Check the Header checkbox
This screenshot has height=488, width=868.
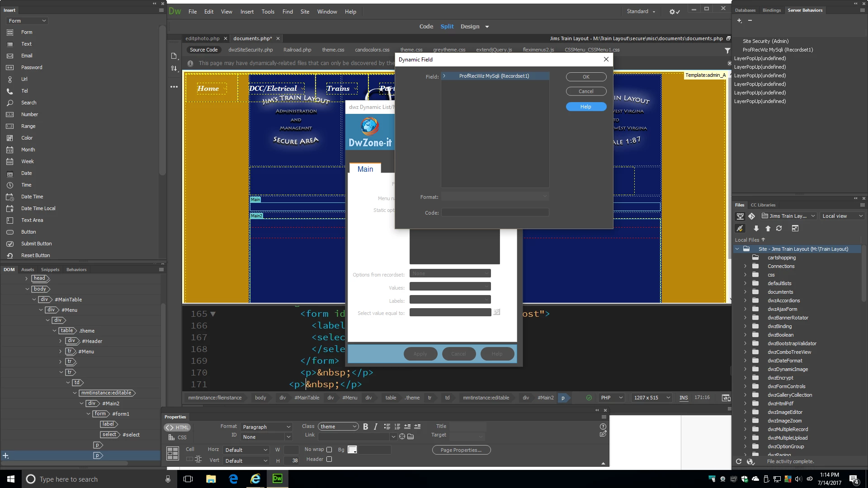[329, 460]
